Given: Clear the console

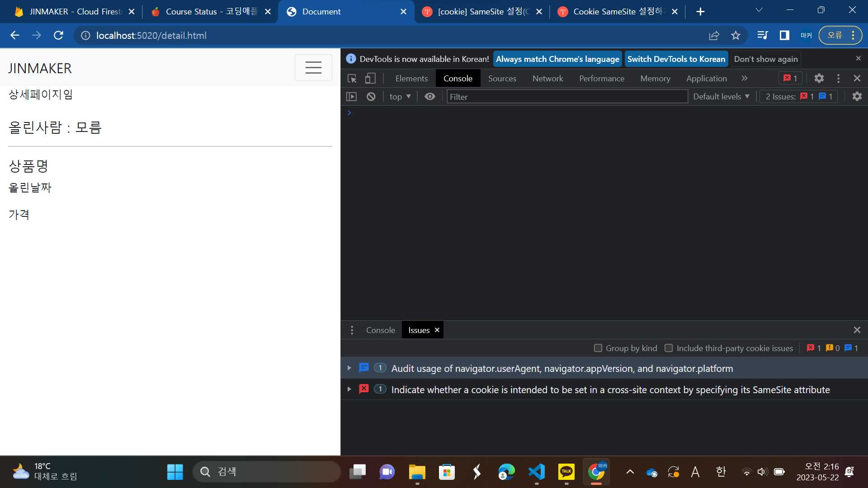Looking at the screenshot, I should pyautogui.click(x=371, y=97).
